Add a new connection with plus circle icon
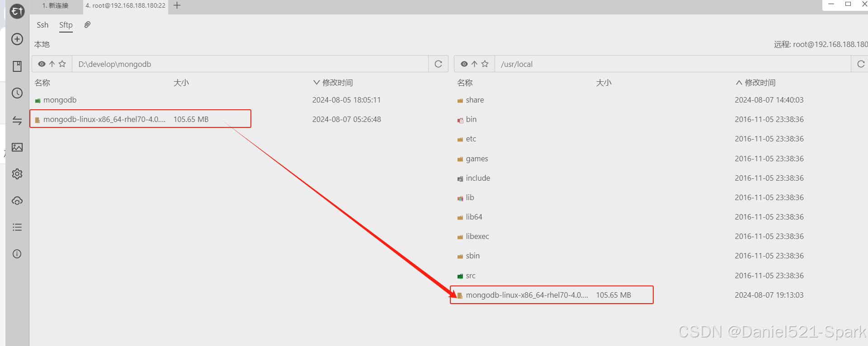This screenshot has height=346, width=868. coord(17,39)
